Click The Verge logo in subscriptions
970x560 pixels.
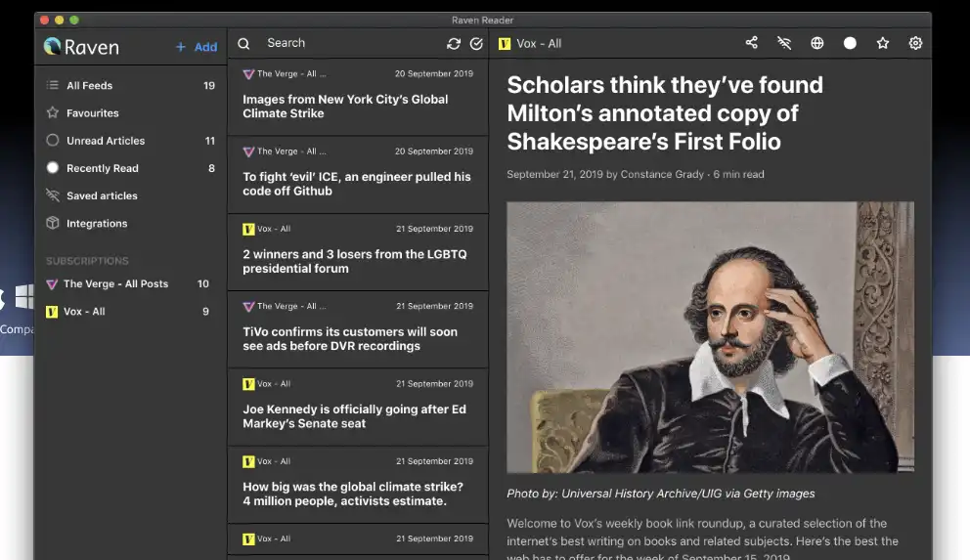[x=52, y=284]
